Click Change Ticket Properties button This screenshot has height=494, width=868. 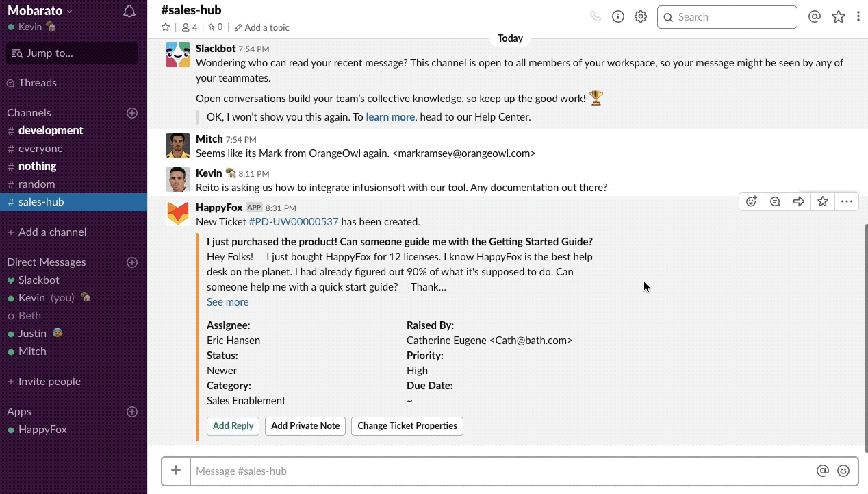(x=407, y=425)
